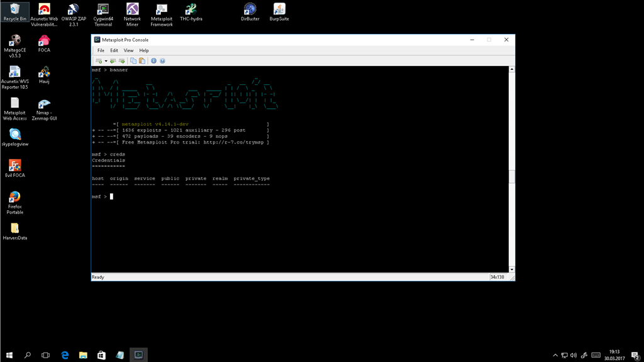Click the scrollbar up arrow in console
The height and width of the screenshot is (362, 644).
coord(512,69)
